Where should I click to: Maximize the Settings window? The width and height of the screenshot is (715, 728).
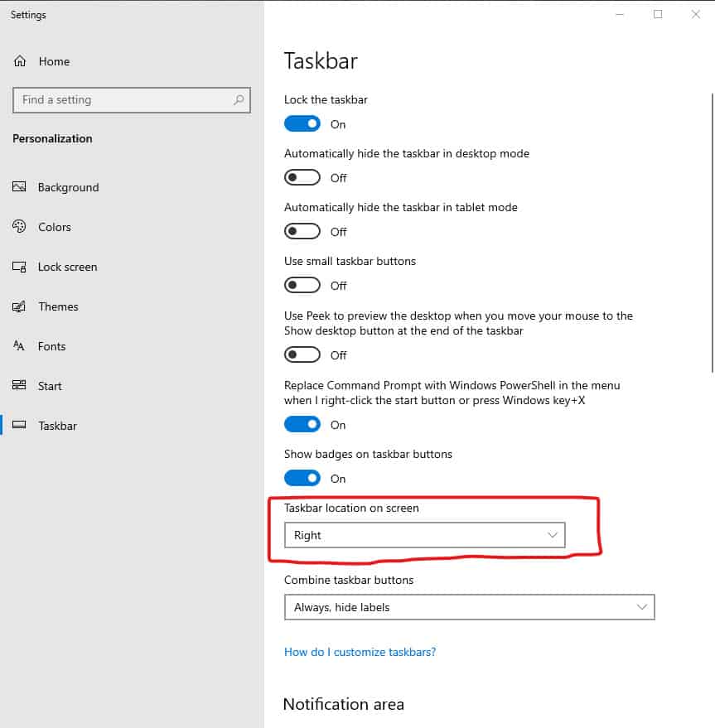[657, 14]
